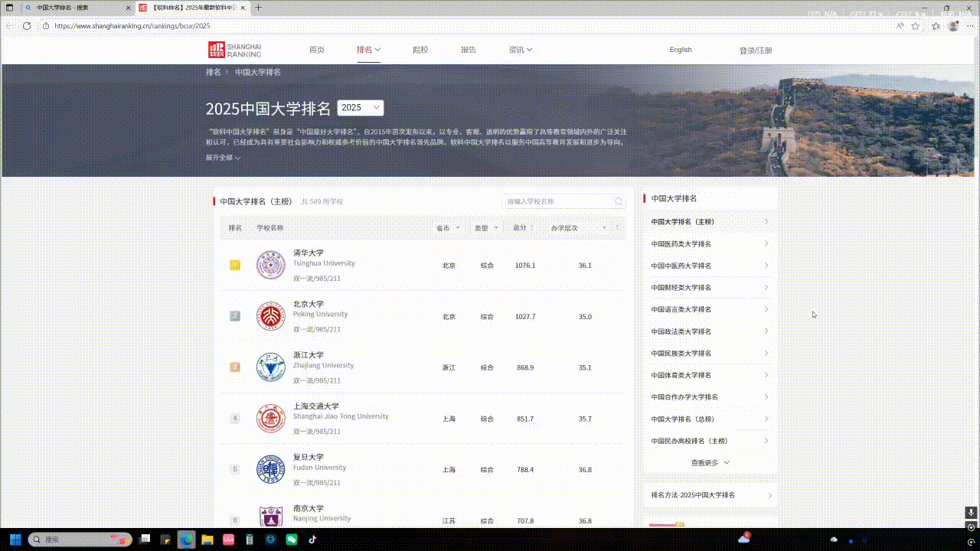Select 中国大学排名（主榜） in sidebar
980x551 pixels.
click(x=710, y=222)
